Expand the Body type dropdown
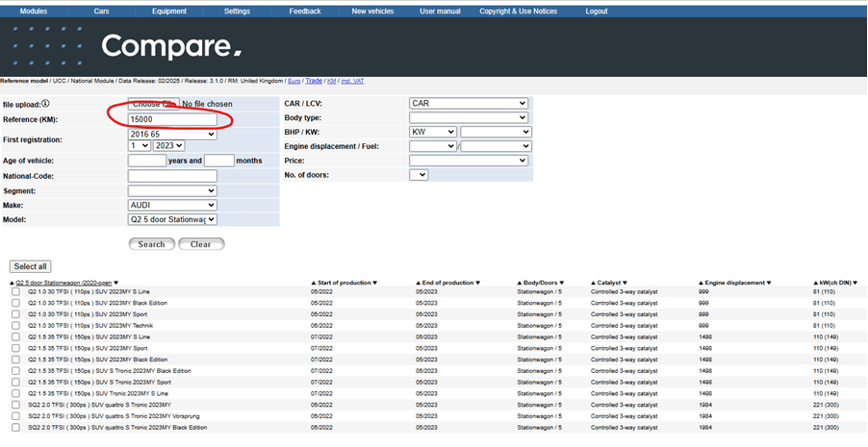Image resolution: width=868 pixels, height=447 pixels. [x=469, y=117]
